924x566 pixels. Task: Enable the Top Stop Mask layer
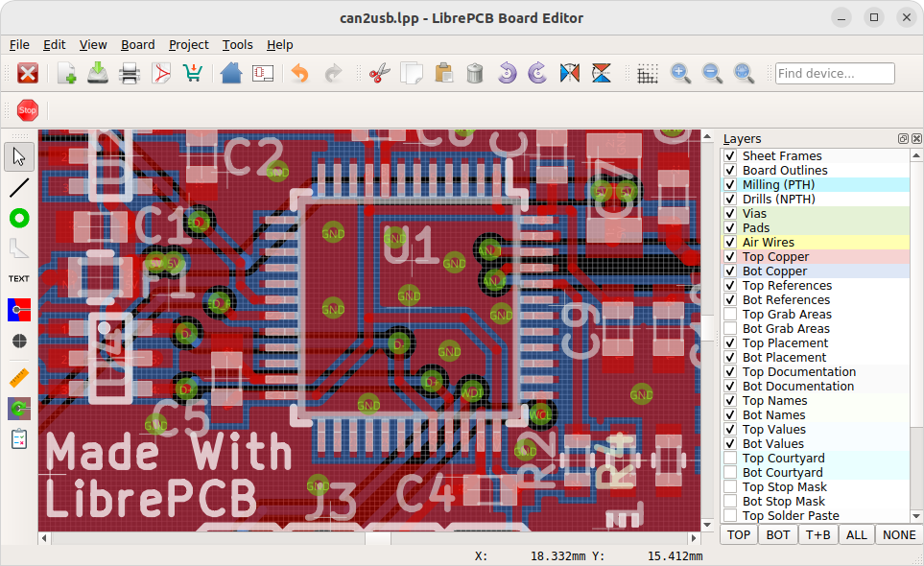coord(730,487)
